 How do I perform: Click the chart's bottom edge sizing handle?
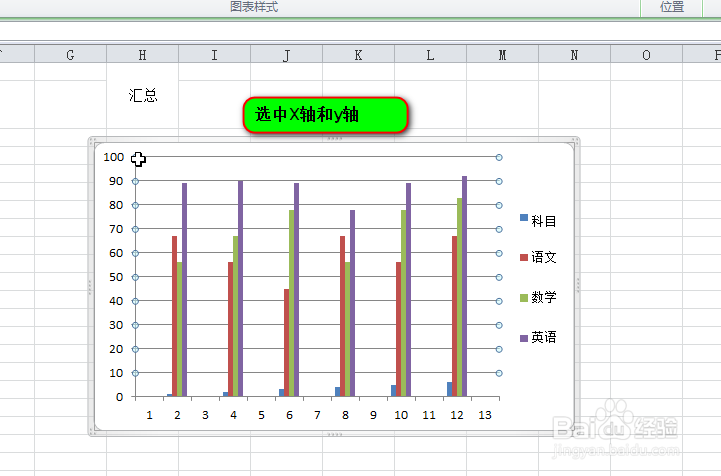(x=334, y=434)
